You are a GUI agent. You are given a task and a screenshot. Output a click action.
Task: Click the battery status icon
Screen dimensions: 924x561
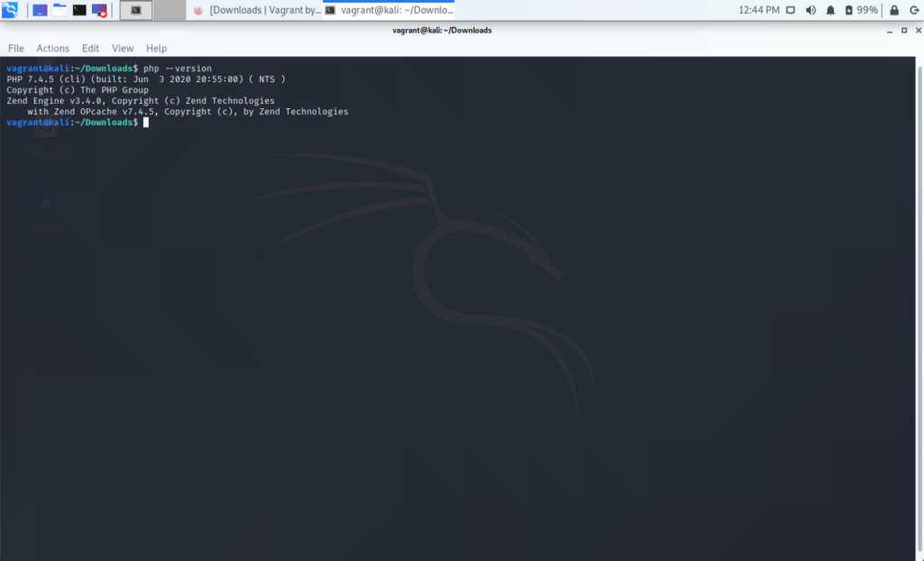[x=848, y=10]
